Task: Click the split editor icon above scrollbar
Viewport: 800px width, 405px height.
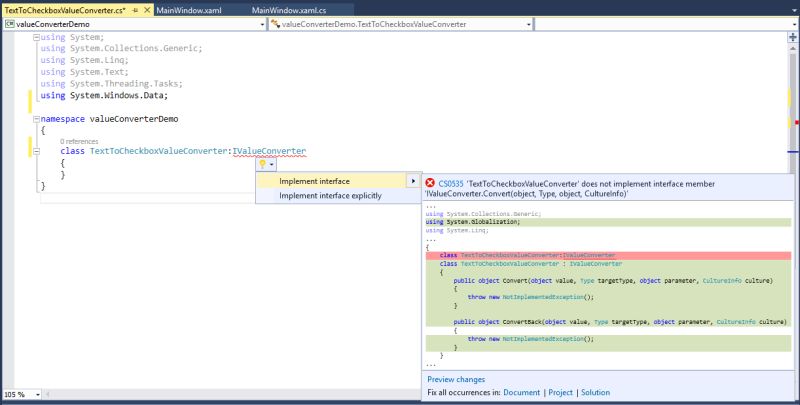Action: pyautogui.click(x=792, y=37)
